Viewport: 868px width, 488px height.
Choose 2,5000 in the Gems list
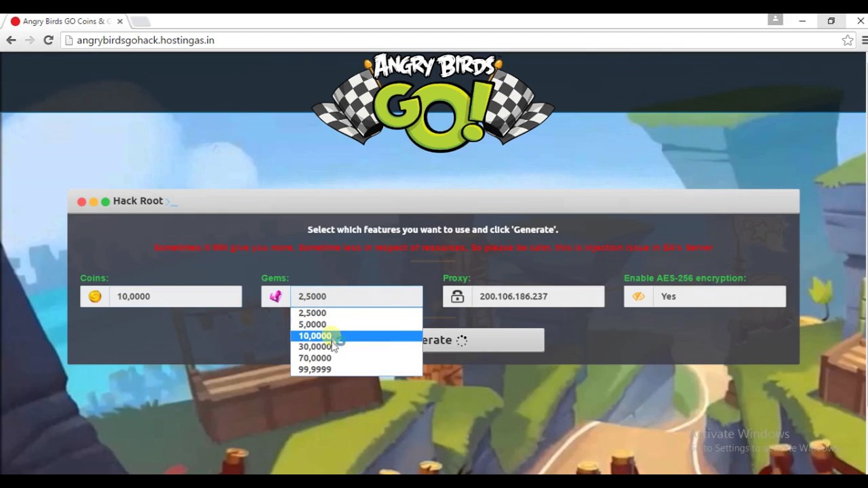point(357,313)
